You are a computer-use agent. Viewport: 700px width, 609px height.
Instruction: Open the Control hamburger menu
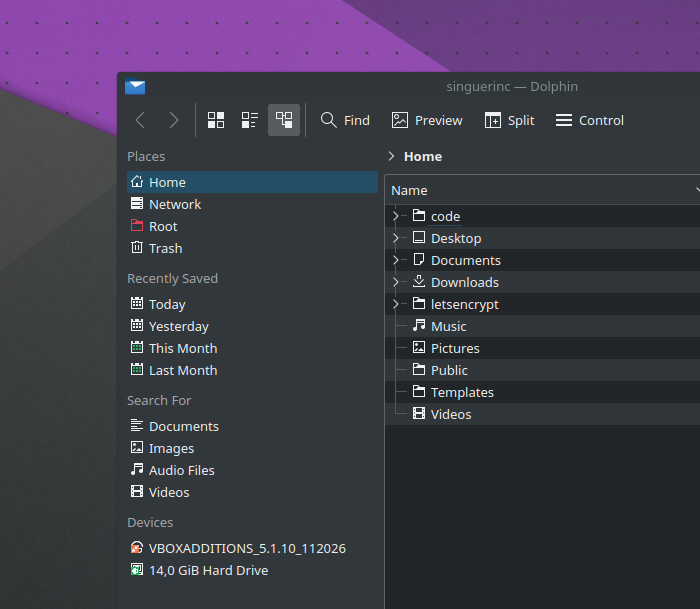[589, 120]
